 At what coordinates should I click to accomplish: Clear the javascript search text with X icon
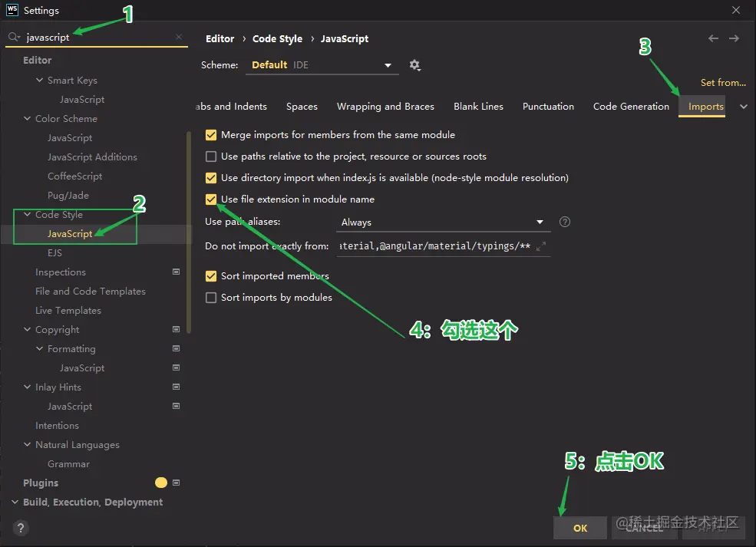pyautogui.click(x=179, y=37)
